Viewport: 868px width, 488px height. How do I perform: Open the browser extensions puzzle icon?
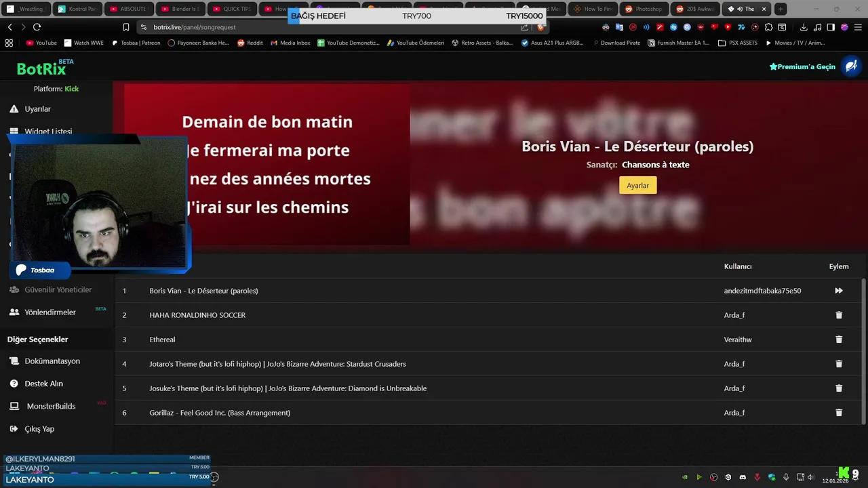tap(768, 27)
